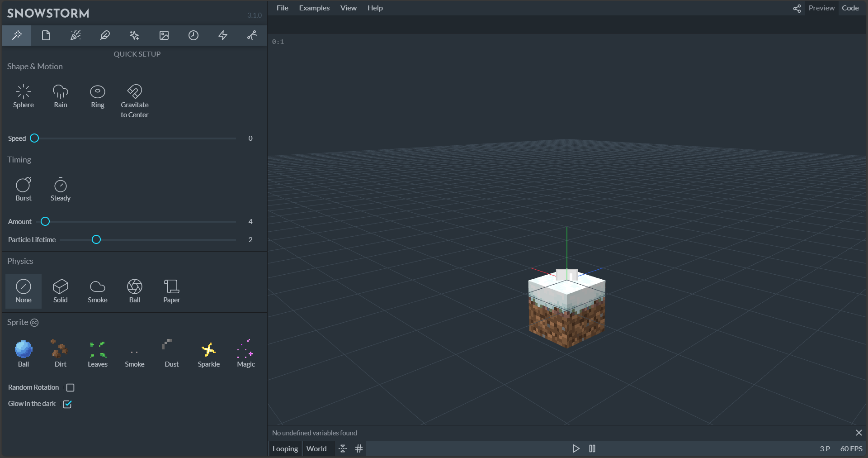Pick the Smoke sprite
Viewport: 868px width, 458px height.
point(135,354)
